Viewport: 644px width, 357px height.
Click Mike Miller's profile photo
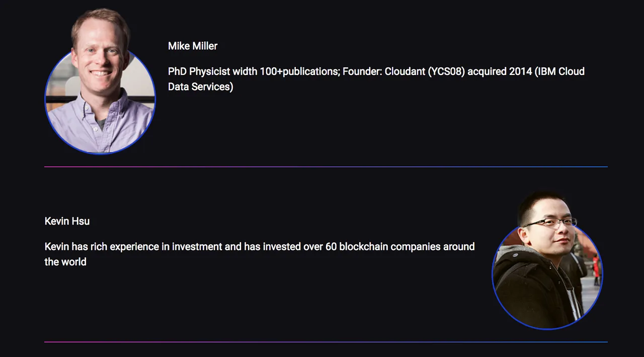(100, 82)
